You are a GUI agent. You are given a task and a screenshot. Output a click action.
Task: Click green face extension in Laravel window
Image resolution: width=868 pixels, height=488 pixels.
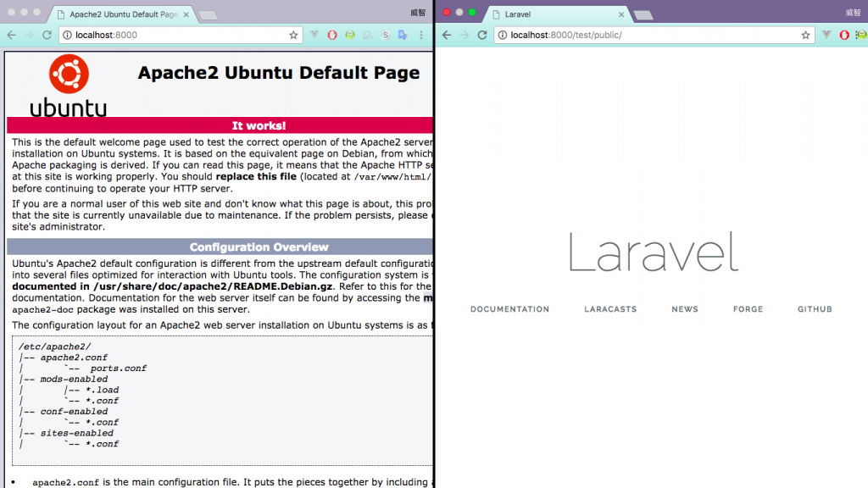[861, 35]
